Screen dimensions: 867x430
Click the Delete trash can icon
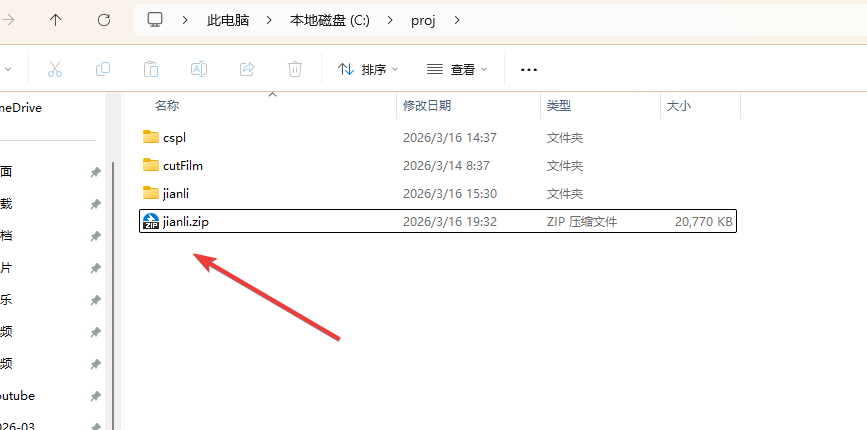click(x=295, y=69)
